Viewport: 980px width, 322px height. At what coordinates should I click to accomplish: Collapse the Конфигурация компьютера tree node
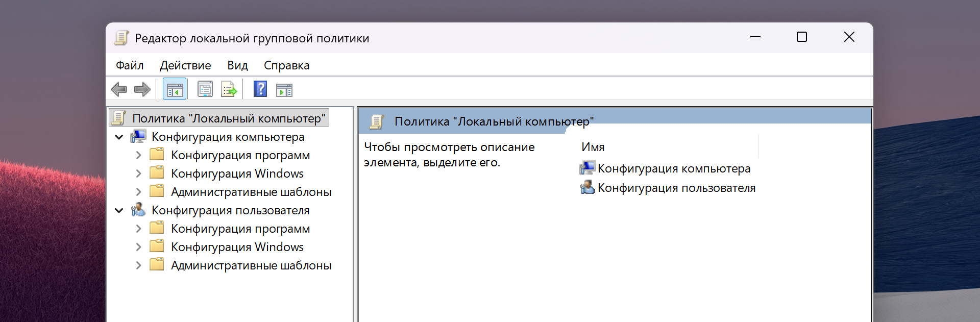point(119,137)
